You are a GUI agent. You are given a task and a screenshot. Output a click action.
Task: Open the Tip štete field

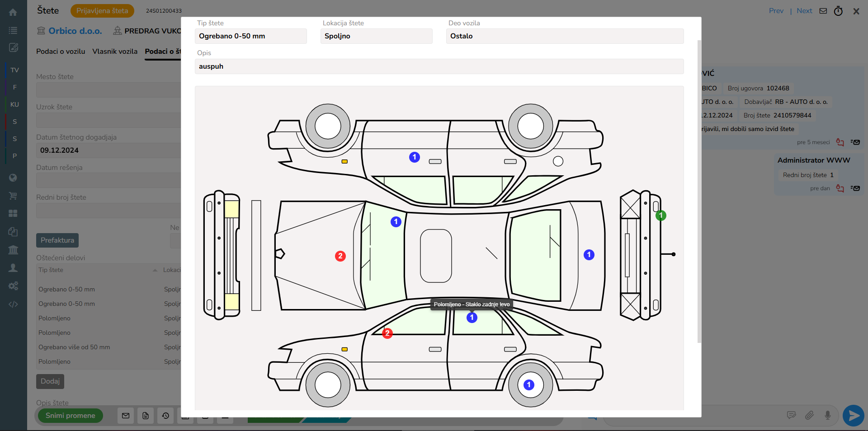click(x=251, y=36)
